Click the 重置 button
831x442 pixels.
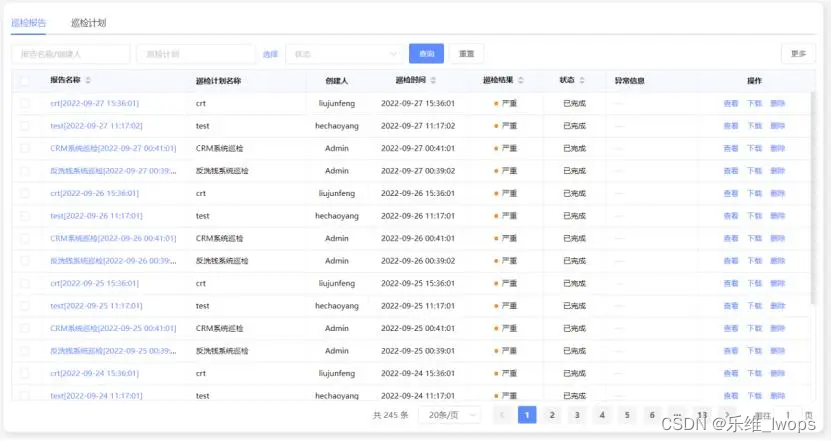466,54
